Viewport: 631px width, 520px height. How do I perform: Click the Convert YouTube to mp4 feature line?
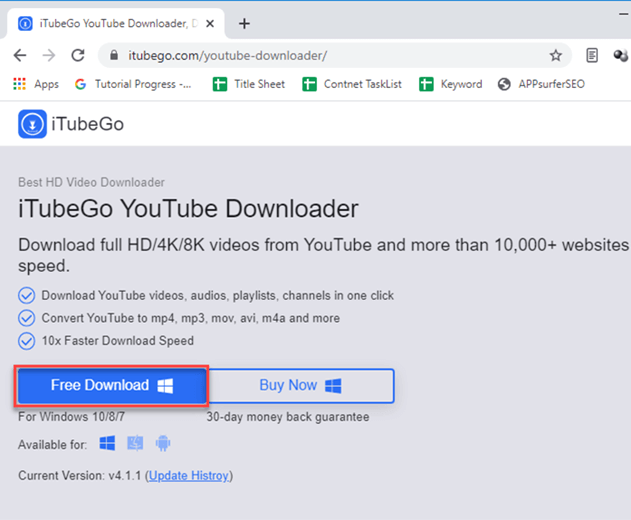pos(191,318)
